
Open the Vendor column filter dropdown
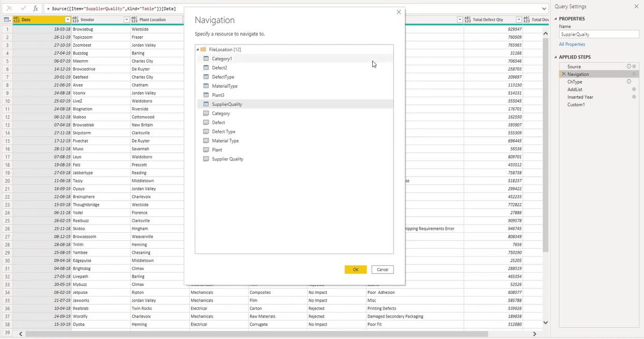tap(127, 20)
